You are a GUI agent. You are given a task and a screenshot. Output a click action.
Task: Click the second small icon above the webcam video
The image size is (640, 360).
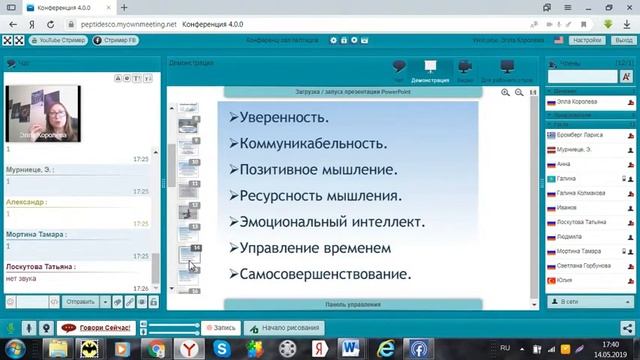tap(127, 78)
